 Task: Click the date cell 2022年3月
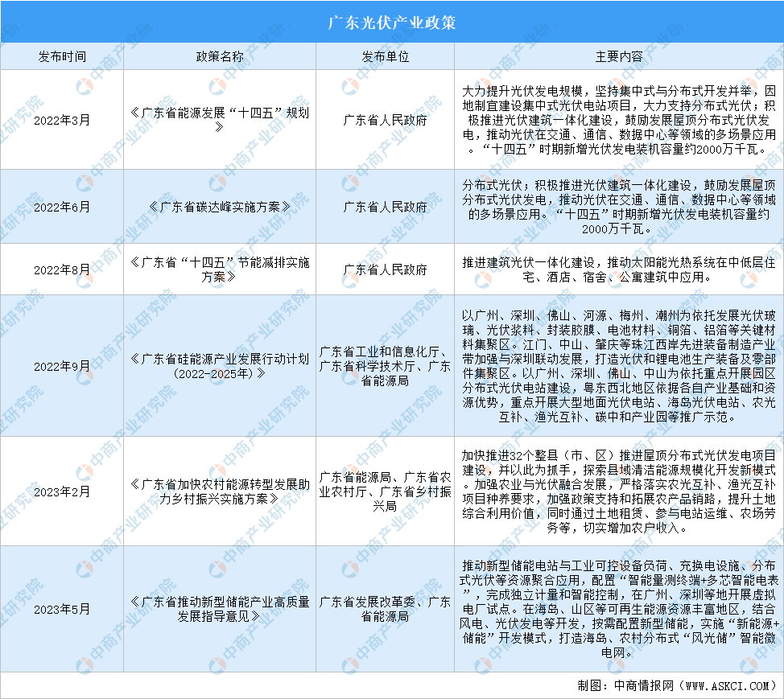coord(62,120)
